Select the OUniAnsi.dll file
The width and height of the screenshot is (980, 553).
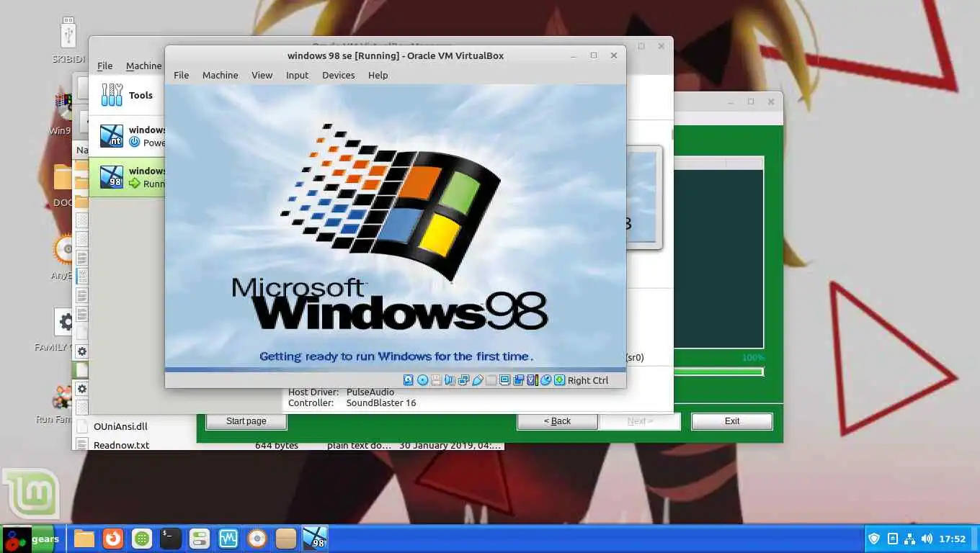coord(120,426)
